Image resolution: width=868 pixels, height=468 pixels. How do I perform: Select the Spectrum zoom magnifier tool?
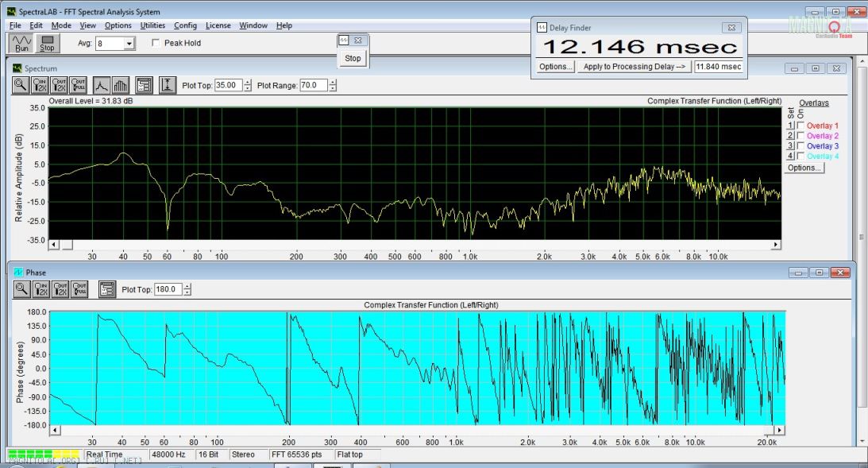21,85
